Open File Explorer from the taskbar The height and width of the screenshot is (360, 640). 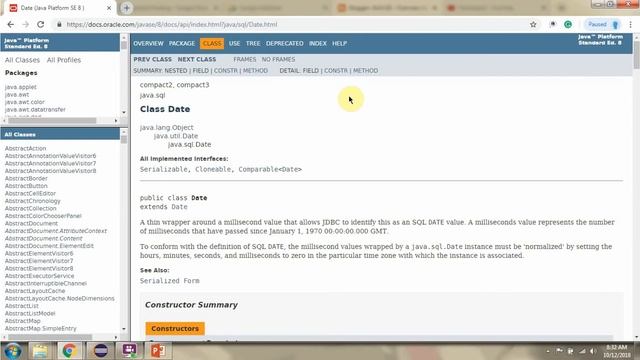40,351
